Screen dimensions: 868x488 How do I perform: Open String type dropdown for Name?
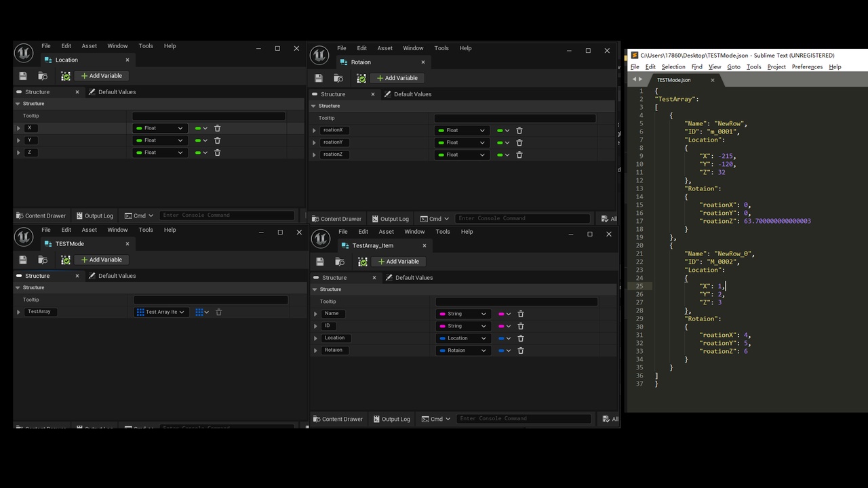463,314
